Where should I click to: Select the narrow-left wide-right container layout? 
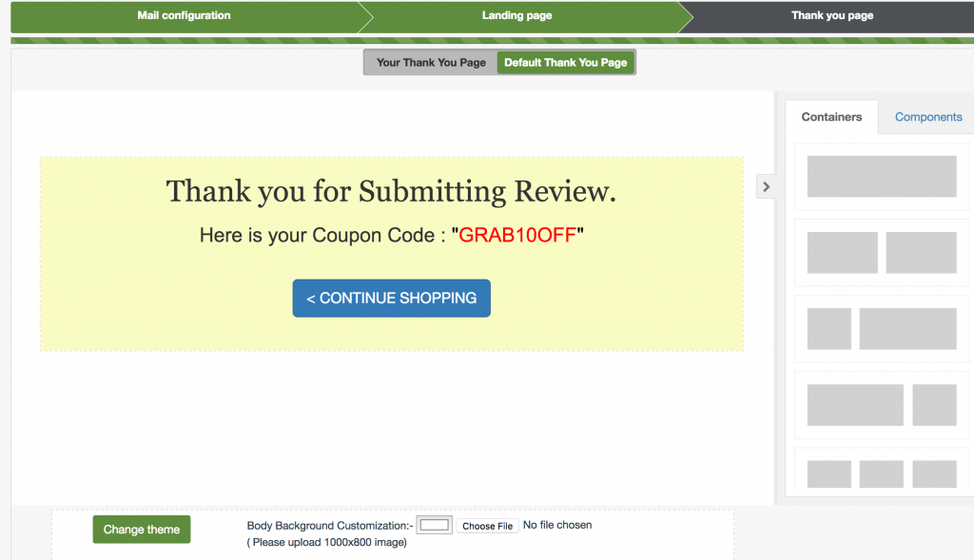point(882,328)
